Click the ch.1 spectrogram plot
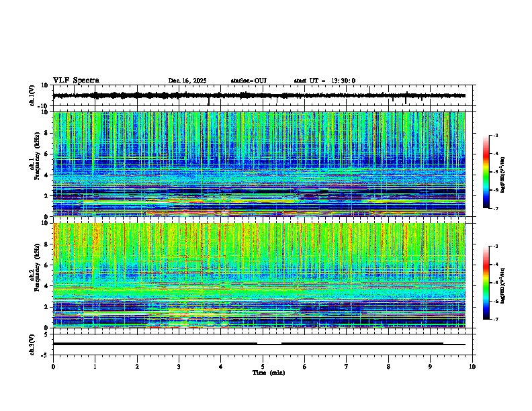Image resolution: width=532 pixels, height=411 pixels. coord(259,164)
